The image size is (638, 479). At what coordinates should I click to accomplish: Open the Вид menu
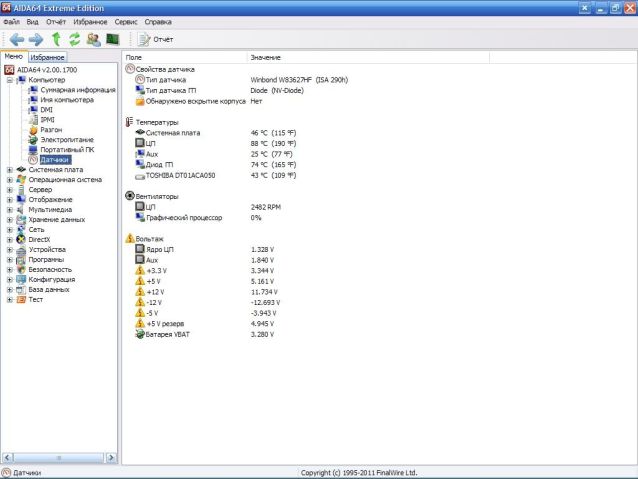(33, 22)
